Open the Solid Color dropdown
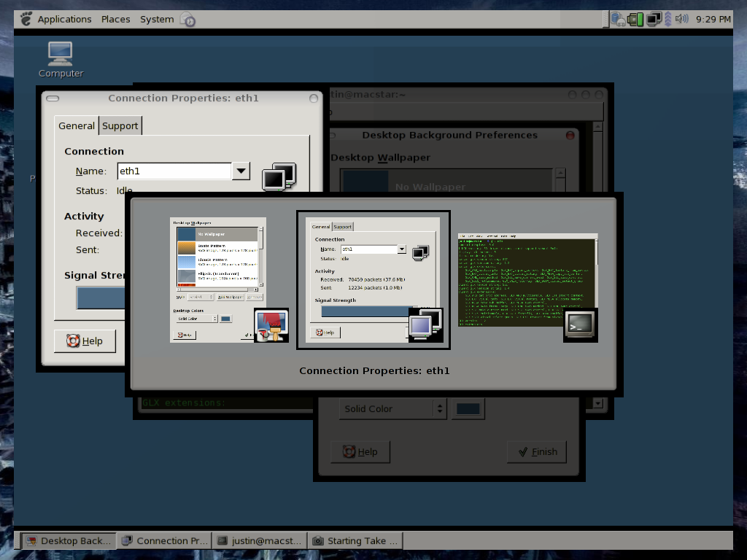 pos(393,408)
